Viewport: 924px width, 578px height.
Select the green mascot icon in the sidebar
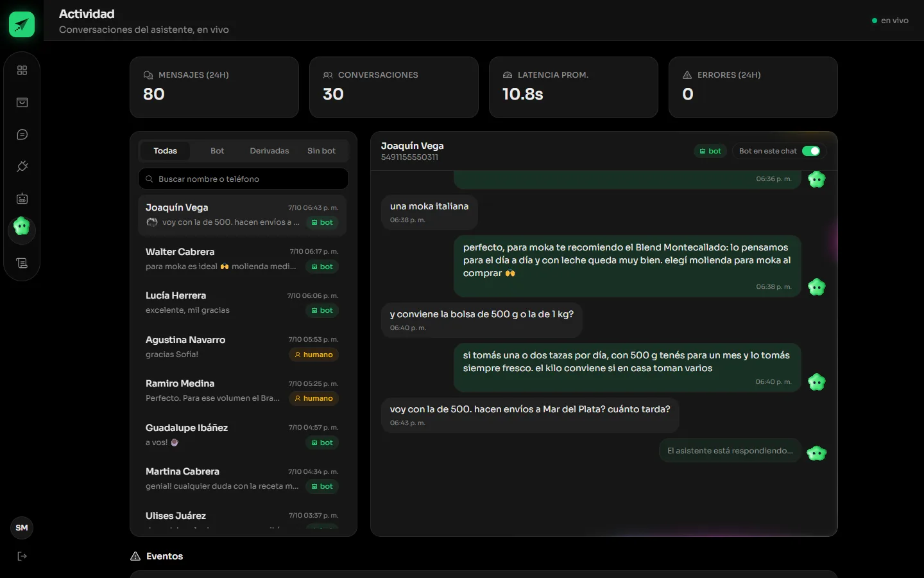tap(22, 227)
